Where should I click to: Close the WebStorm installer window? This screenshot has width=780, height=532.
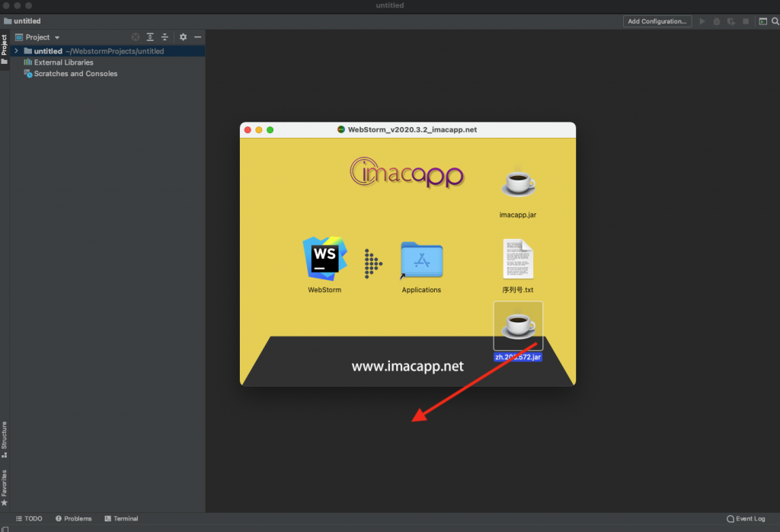(x=248, y=130)
